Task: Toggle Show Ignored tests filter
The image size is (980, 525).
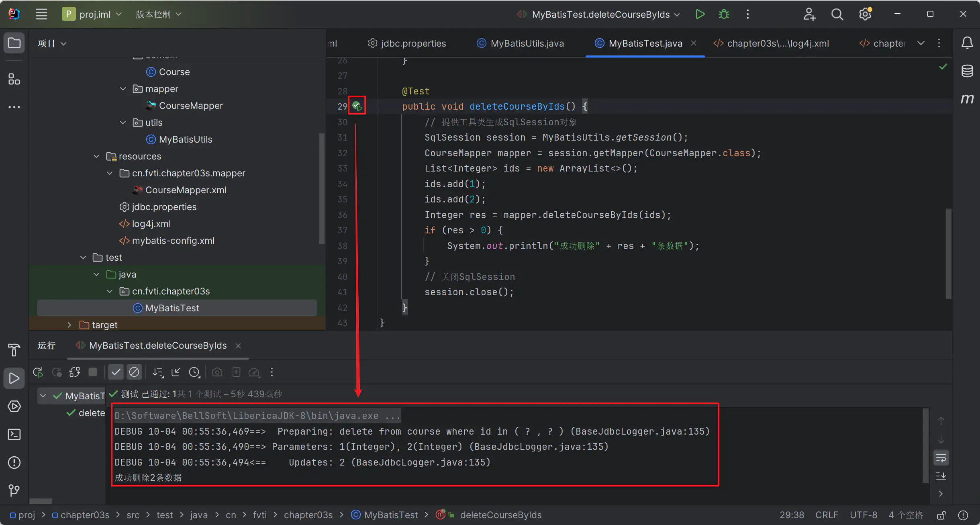Action: point(134,372)
